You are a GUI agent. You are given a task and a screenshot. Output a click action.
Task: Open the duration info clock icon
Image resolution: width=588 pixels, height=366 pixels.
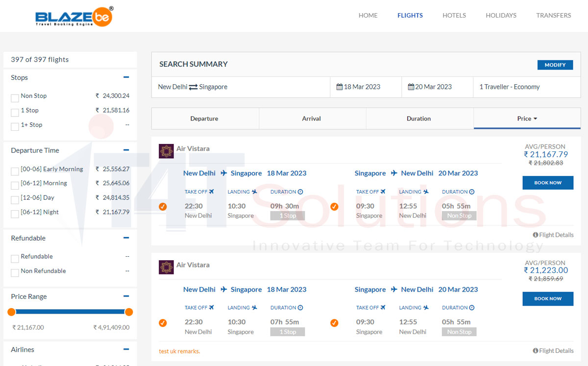tap(299, 191)
